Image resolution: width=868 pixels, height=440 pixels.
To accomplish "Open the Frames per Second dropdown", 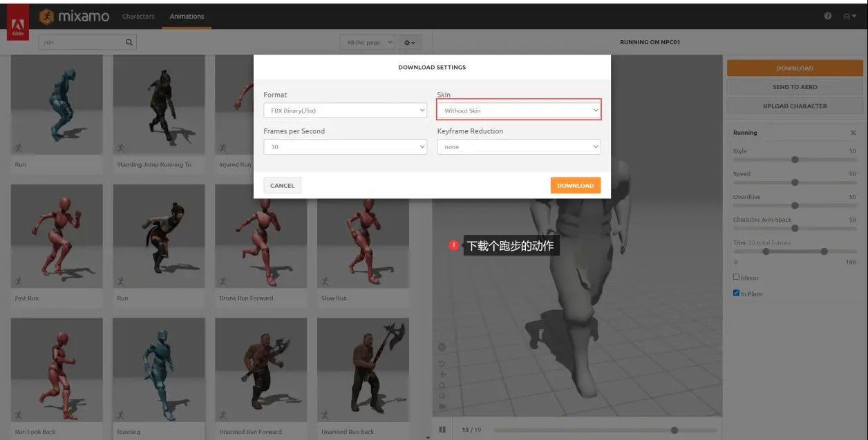I will [346, 146].
